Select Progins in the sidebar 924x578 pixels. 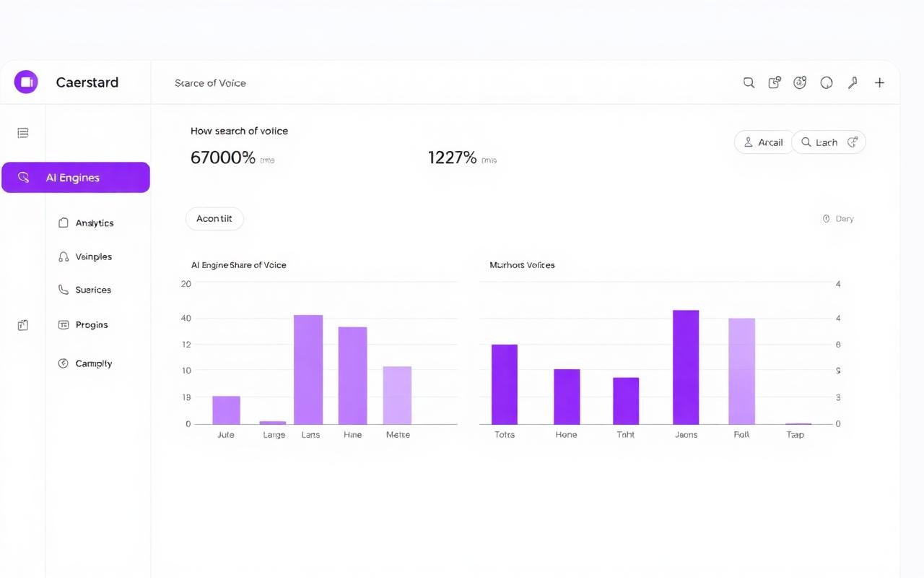coord(83,325)
